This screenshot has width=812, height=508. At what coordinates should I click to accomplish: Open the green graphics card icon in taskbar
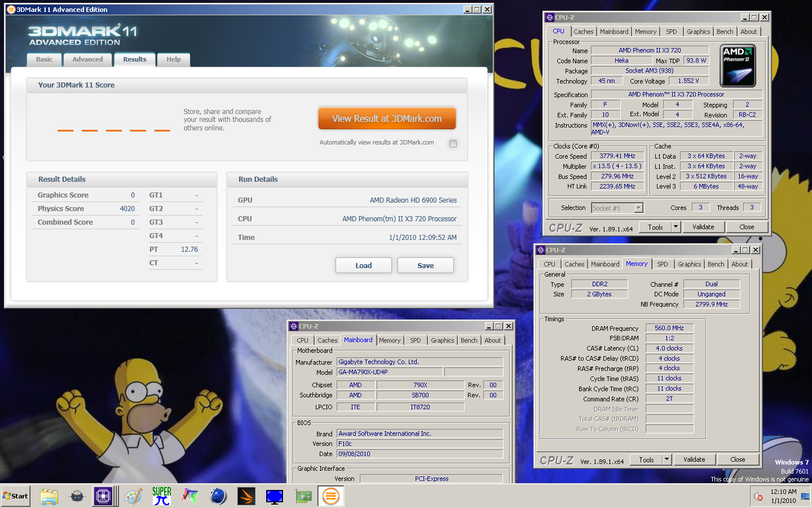point(303,496)
